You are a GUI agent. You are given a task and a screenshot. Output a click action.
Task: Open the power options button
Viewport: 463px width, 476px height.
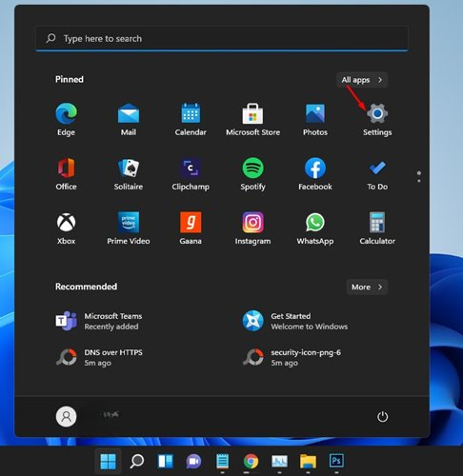pyautogui.click(x=382, y=417)
